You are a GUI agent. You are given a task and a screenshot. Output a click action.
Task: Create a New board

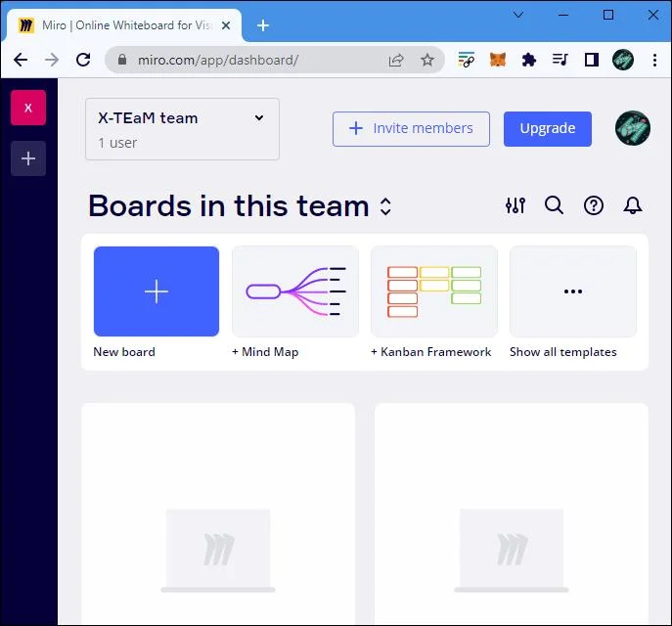coord(157,291)
